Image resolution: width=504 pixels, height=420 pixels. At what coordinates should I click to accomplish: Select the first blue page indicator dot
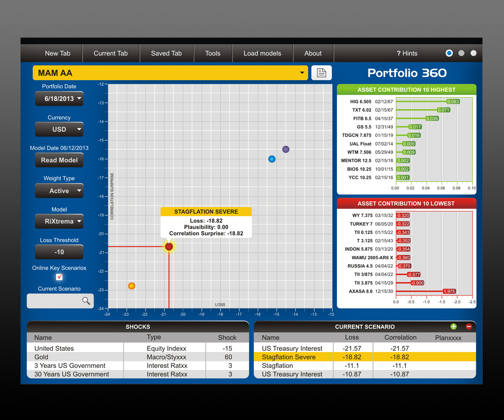[x=449, y=53]
